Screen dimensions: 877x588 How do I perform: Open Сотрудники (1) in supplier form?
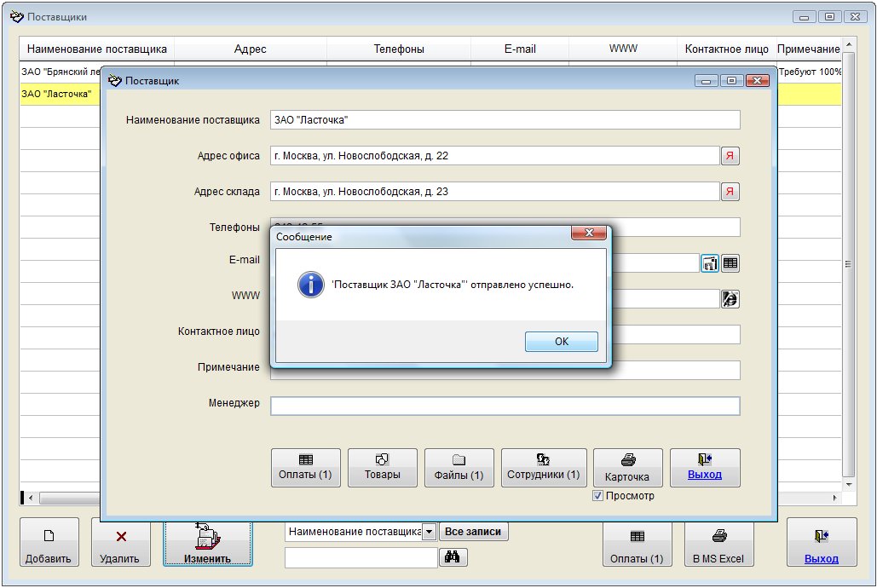coord(544,468)
